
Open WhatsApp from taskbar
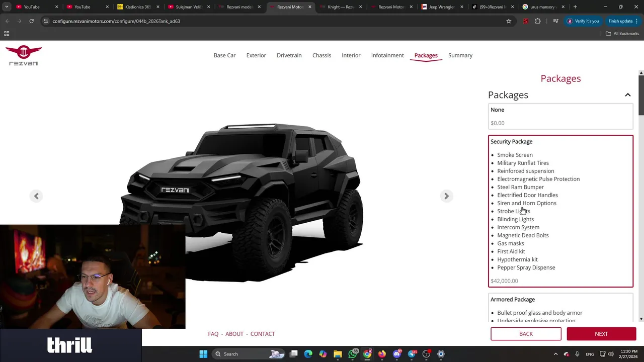(353, 354)
